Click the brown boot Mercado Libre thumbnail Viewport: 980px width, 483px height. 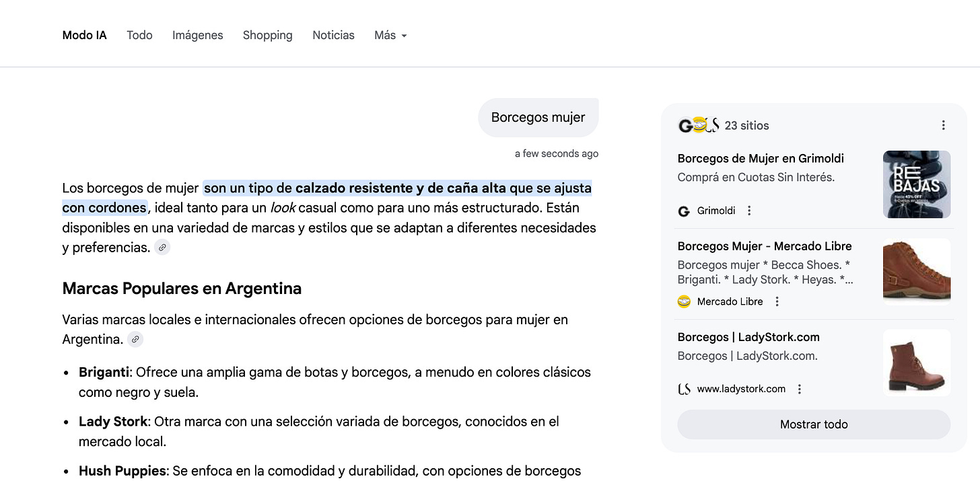(x=917, y=272)
